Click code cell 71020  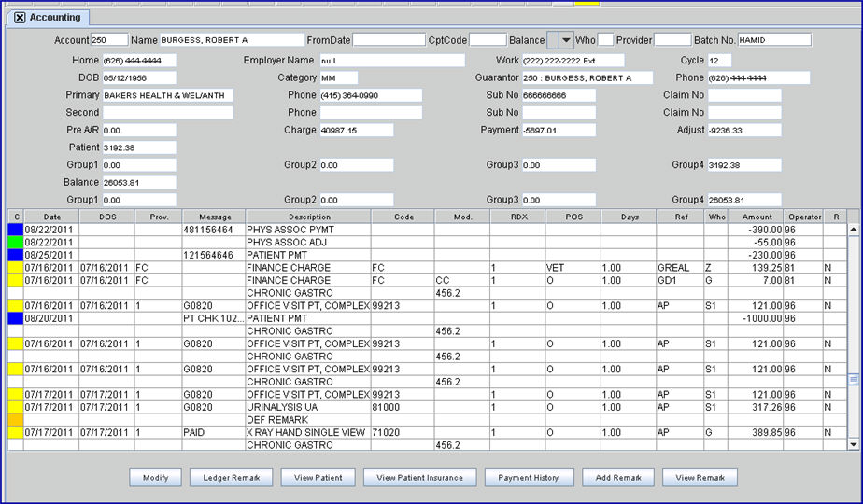click(x=403, y=432)
